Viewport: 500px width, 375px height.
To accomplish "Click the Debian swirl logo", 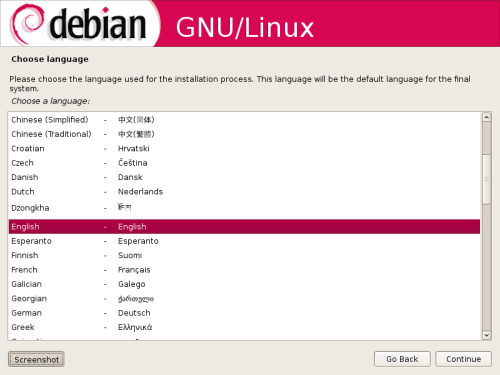I will 27,23.
